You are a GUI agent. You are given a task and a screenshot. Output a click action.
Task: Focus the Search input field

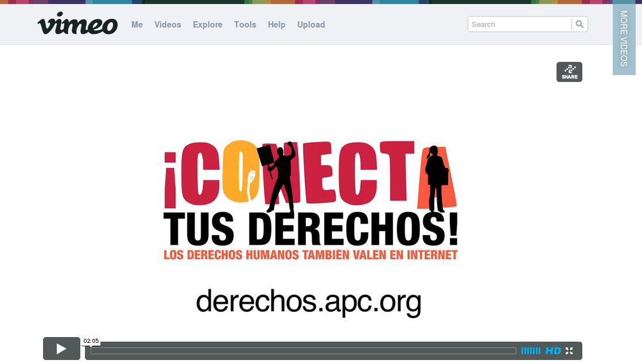point(520,24)
